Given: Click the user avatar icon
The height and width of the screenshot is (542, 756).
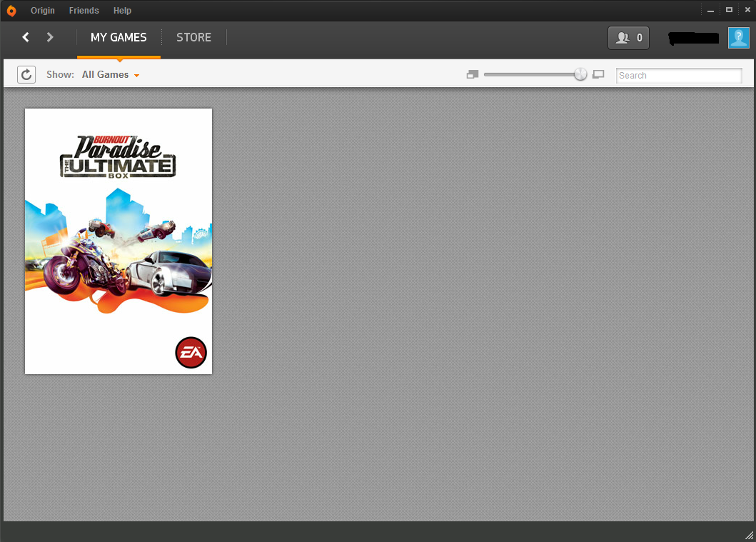Looking at the screenshot, I should 738,38.
